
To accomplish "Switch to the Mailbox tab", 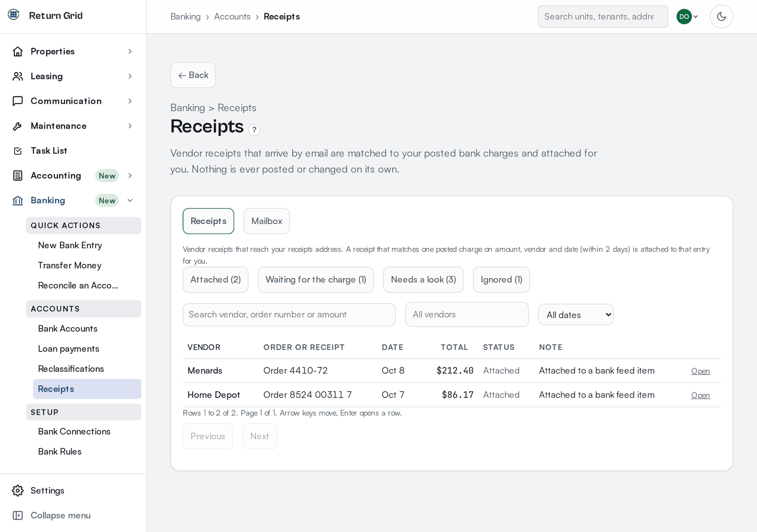I will [x=266, y=221].
